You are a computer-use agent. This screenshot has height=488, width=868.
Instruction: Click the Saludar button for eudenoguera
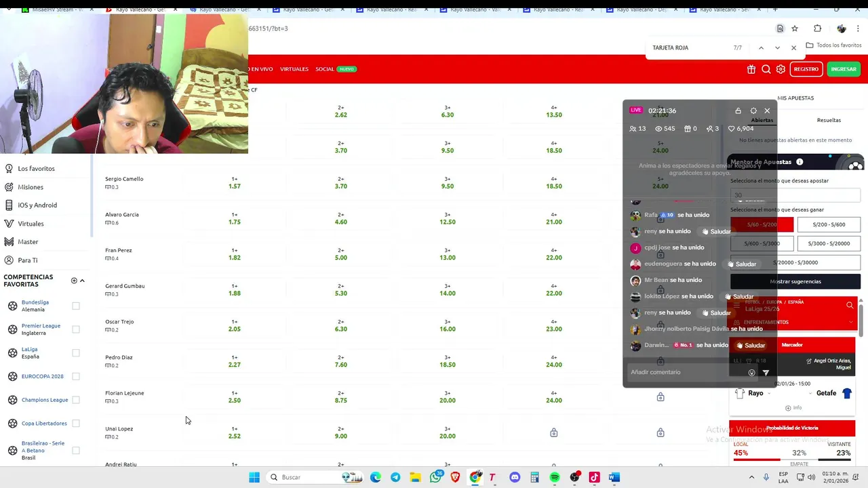(x=741, y=264)
